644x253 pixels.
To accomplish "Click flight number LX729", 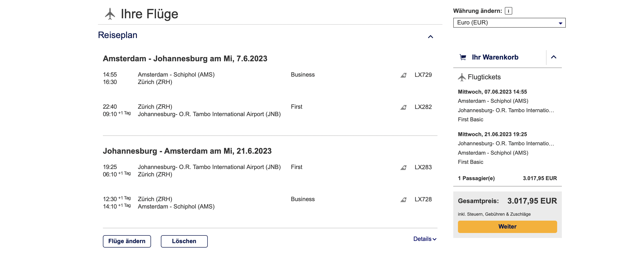I will tap(423, 75).
